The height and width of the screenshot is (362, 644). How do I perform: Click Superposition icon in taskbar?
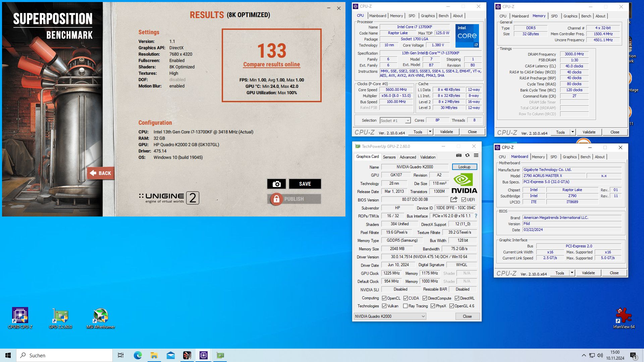click(x=187, y=355)
